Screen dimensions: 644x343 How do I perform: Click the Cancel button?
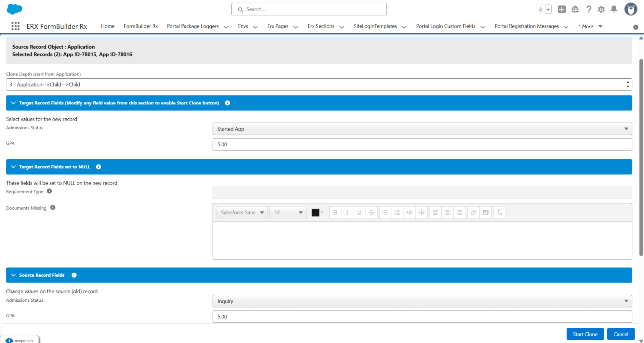(620, 334)
